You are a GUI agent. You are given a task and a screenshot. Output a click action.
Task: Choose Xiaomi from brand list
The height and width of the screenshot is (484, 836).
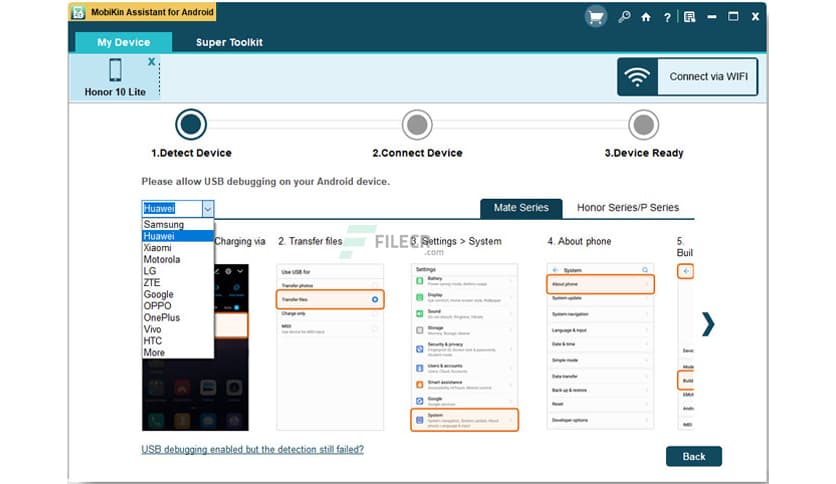(178, 248)
